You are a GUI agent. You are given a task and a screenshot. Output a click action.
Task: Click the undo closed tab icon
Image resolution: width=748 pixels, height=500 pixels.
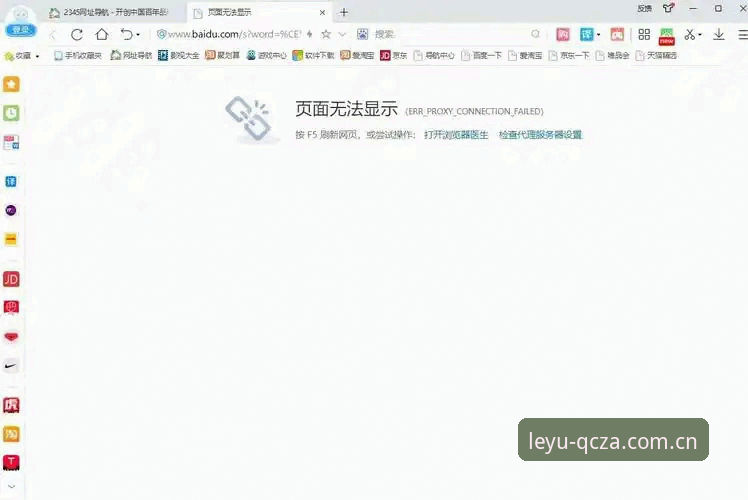(126, 34)
